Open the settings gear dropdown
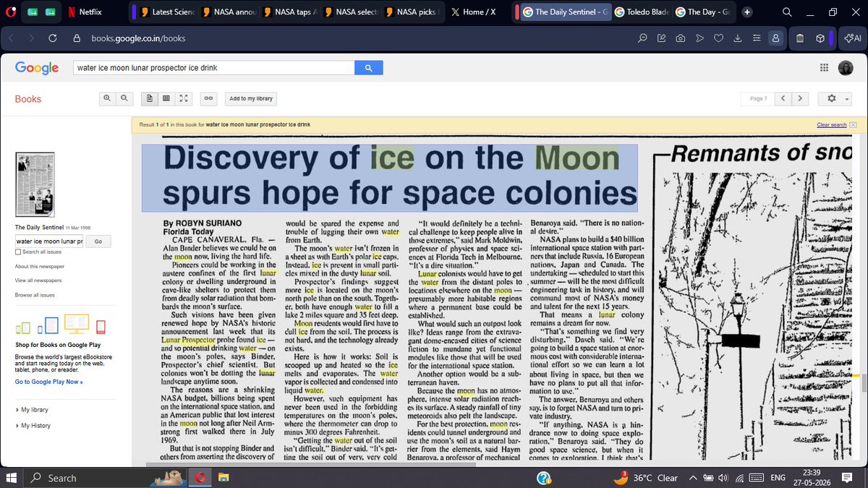868x488 pixels. [836, 98]
